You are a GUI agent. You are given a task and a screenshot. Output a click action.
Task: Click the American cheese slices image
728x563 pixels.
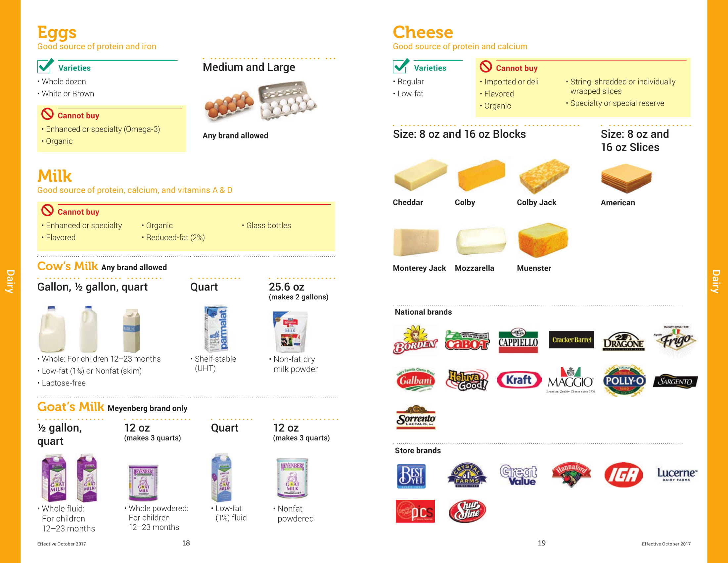tap(626, 178)
